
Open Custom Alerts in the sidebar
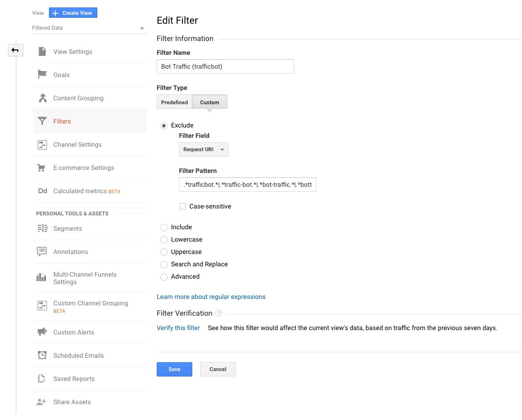(x=90, y=332)
